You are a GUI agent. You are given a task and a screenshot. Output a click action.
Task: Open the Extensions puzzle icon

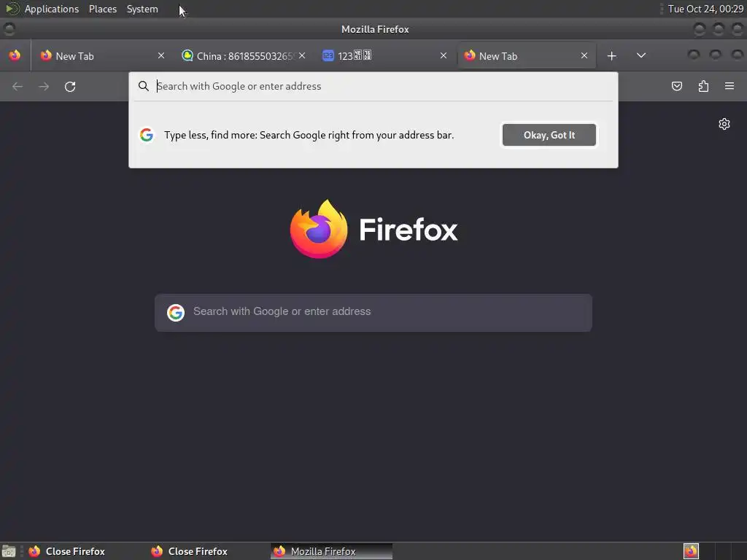(703, 86)
